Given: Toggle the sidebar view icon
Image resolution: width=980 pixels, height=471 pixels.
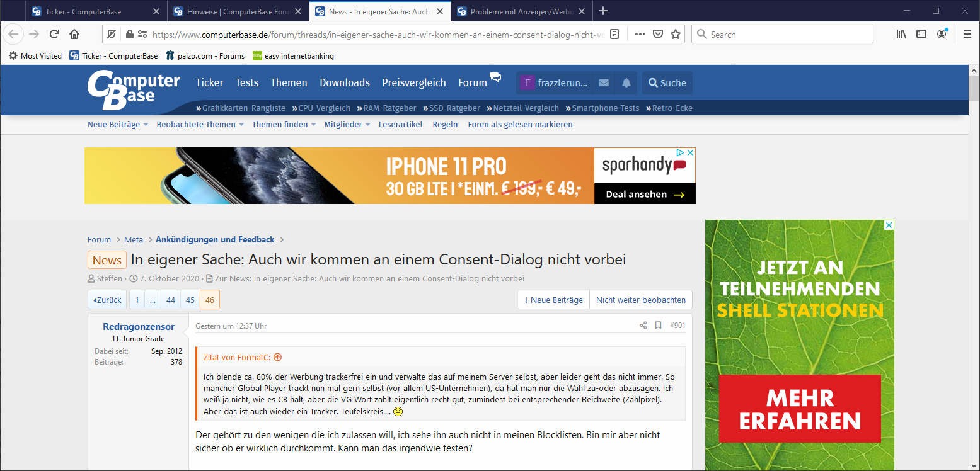Looking at the screenshot, I should click(921, 34).
